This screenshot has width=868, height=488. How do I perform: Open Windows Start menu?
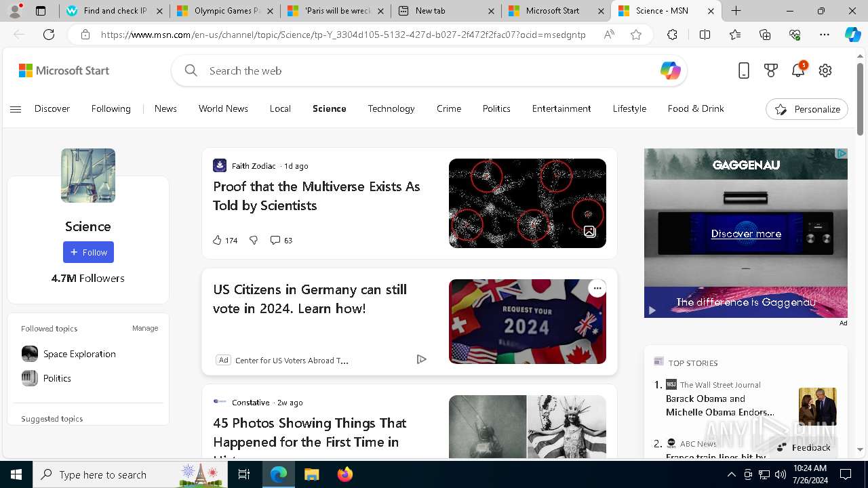(16, 474)
